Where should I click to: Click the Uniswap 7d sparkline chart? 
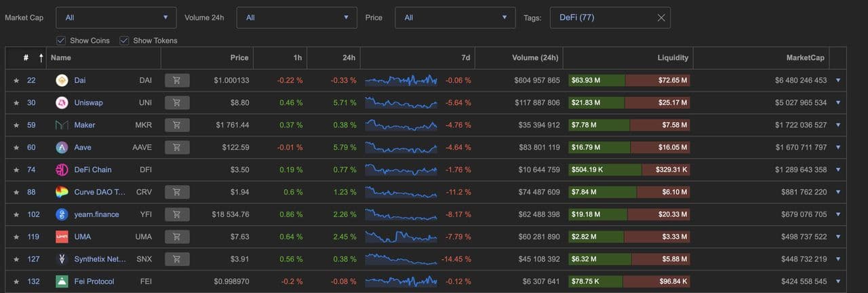pyautogui.click(x=401, y=103)
